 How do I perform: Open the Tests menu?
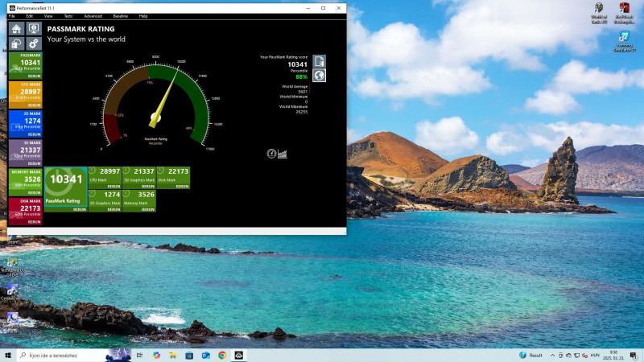click(68, 16)
